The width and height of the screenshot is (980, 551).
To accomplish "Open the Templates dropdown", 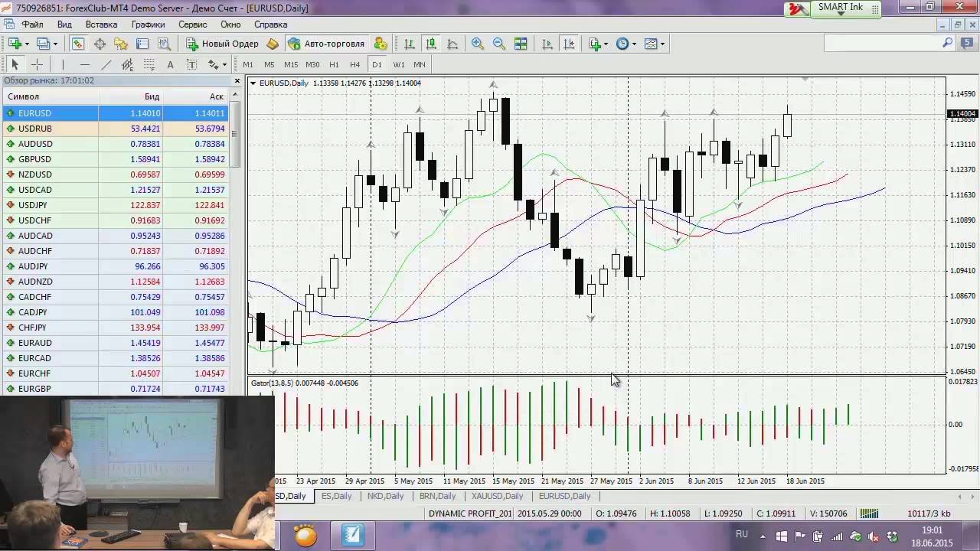I will point(655,44).
